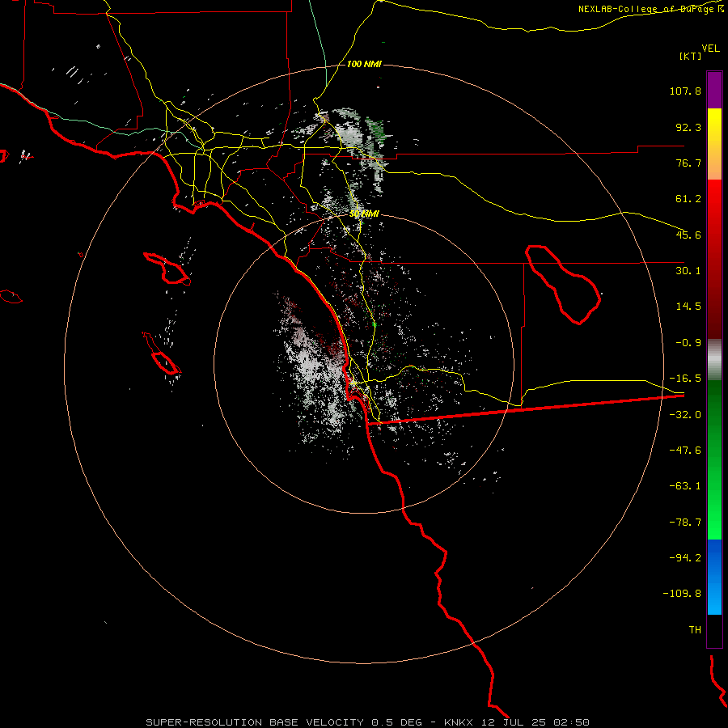Select the -63.1 scale value
728x728 pixels.
point(685,486)
